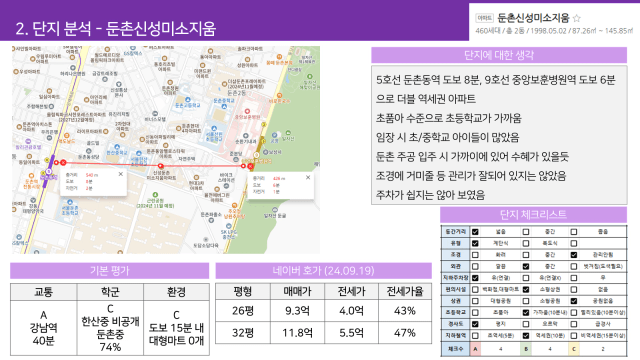
Task: Click the yellow C grade swatch in 체크수 row
Action: pyautogui.click(x=574, y=349)
